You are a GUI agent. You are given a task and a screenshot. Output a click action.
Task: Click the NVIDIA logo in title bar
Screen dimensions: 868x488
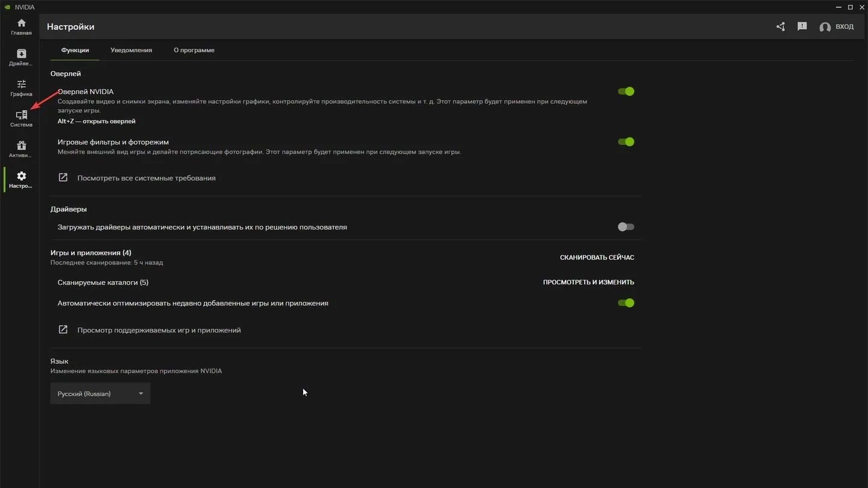point(7,7)
